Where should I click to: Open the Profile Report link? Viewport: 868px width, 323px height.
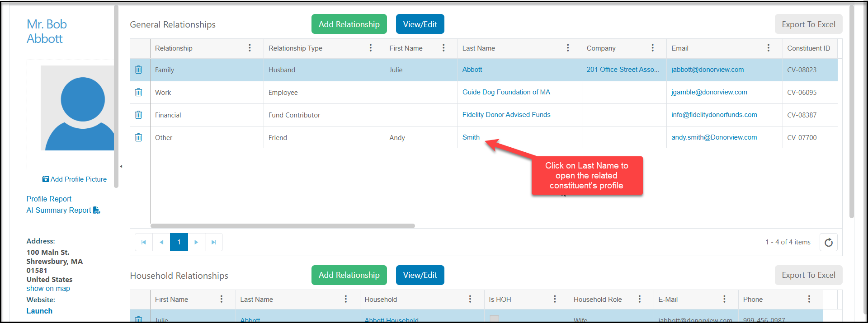(x=49, y=199)
